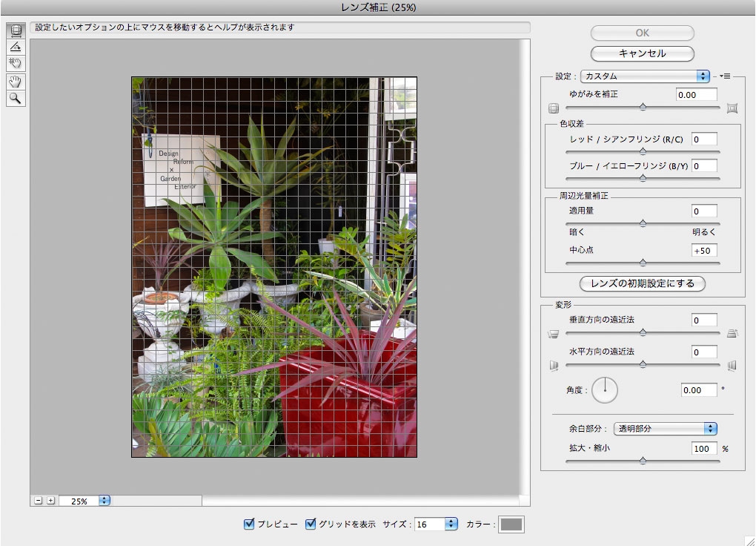The image size is (756, 546).
Task: Select the Straighten tool
Action: [16, 47]
